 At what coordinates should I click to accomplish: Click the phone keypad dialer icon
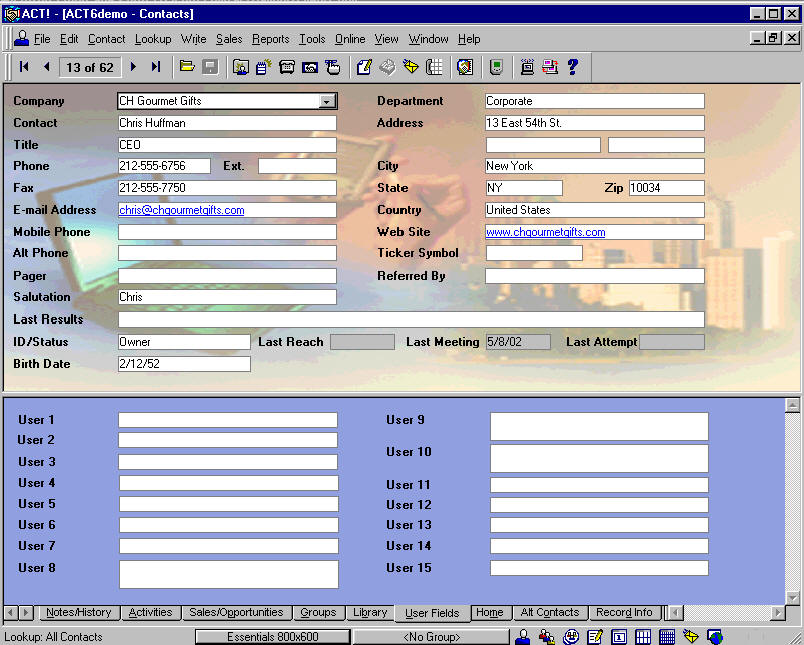pyautogui.click(x=434, y=67)
